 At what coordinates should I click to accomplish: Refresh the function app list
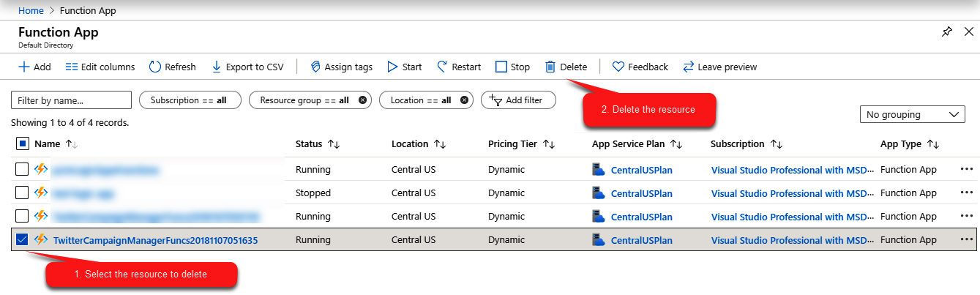(x=173, y=67)
